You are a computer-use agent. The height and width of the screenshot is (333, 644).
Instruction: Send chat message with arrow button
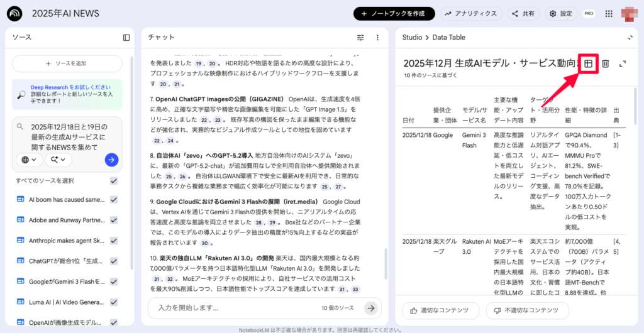[371, 308]
